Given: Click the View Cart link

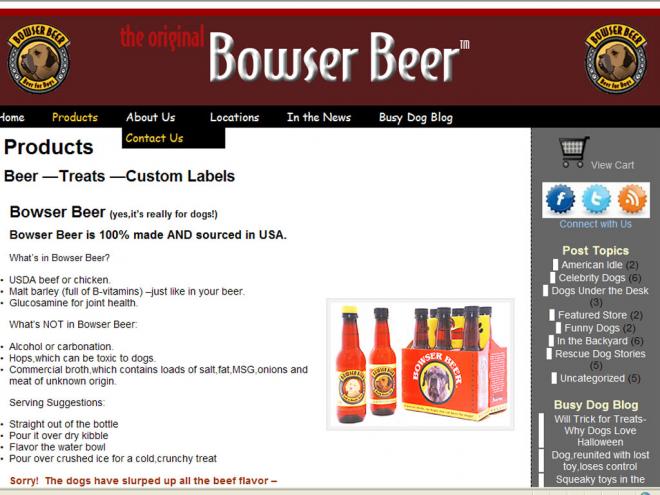Looking at the screenshot, I should (612, 165).
